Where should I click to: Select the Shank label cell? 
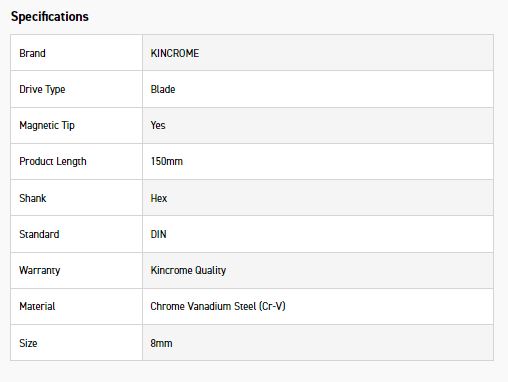[77, 198]
